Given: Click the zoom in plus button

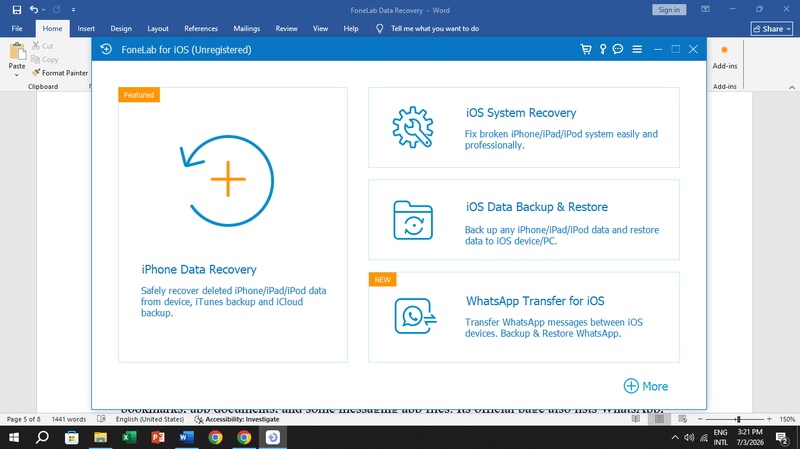Looking at the screenshot, I should click(769, 419).
